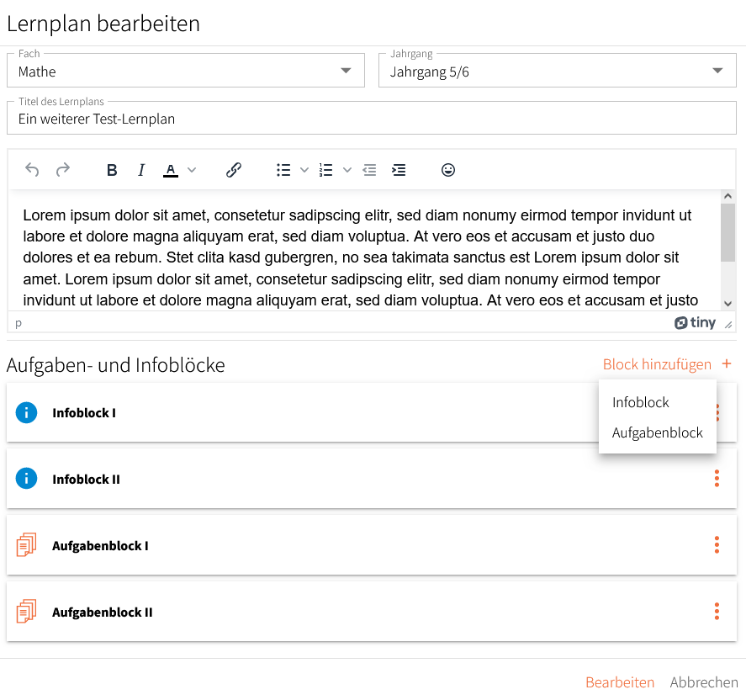This screenshot has width=746, height=700.
Task: Open the text color picker dropdown arrow
Action: click(192, 170)
